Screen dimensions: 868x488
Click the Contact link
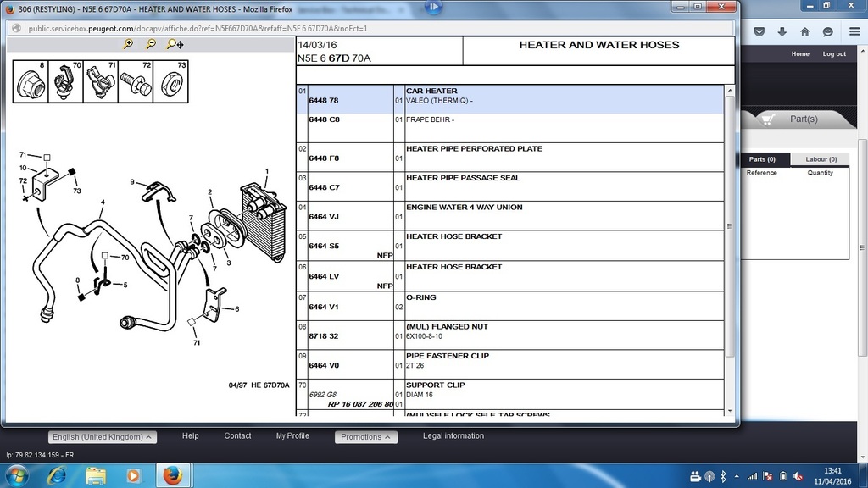coord(237,436)
